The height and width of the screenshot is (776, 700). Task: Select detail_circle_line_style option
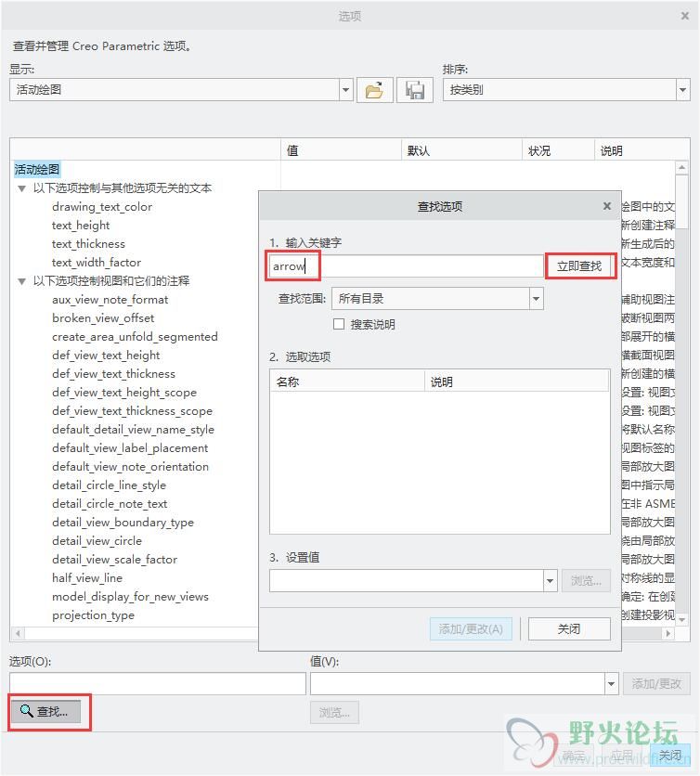click(x=109, y=485)
